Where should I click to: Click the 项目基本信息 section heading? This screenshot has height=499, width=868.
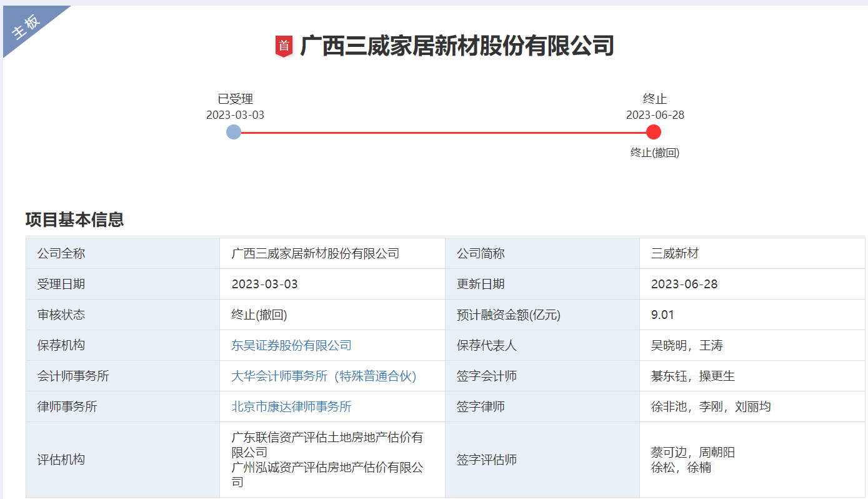click(74, 219)
